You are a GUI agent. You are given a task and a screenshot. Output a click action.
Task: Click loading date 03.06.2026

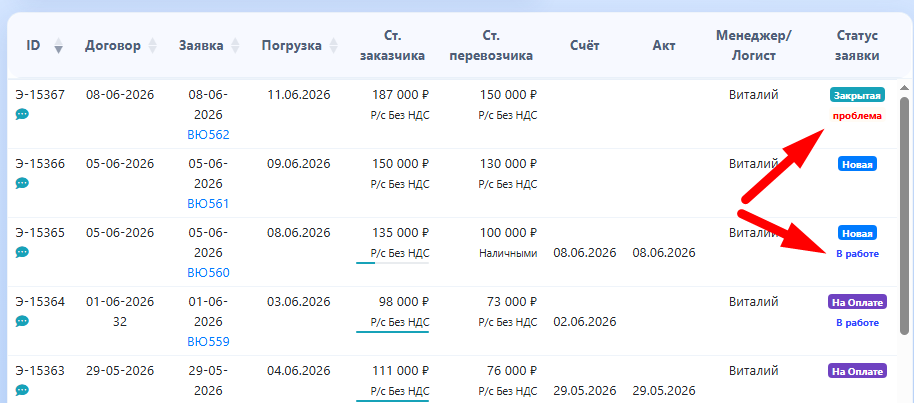click(299, 302)
